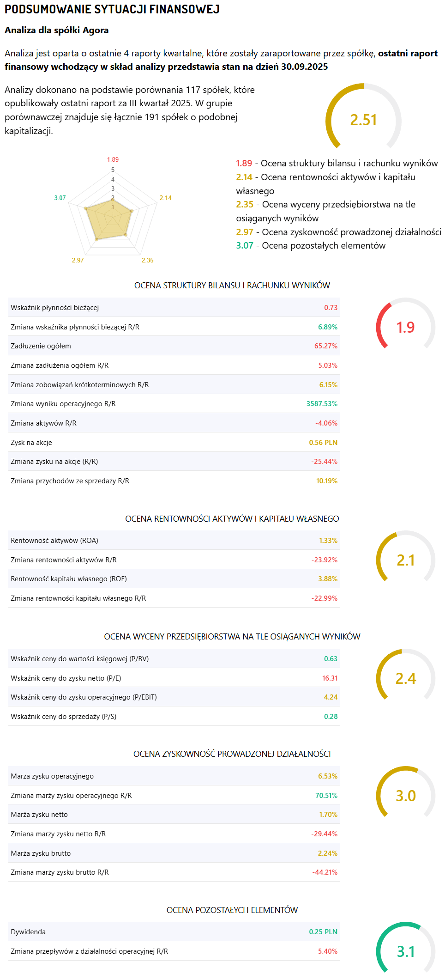Click the 3.0 margin rating gauge

click(405, 796)
